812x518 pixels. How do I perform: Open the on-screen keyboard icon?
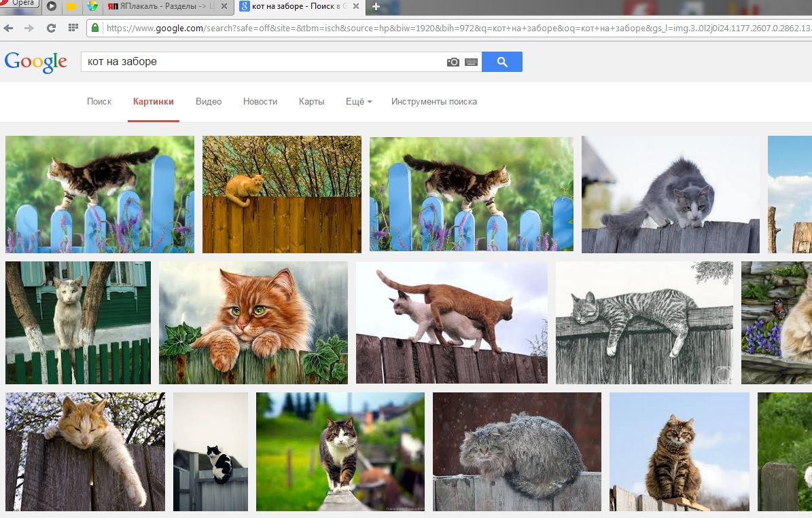pos(472,62)
